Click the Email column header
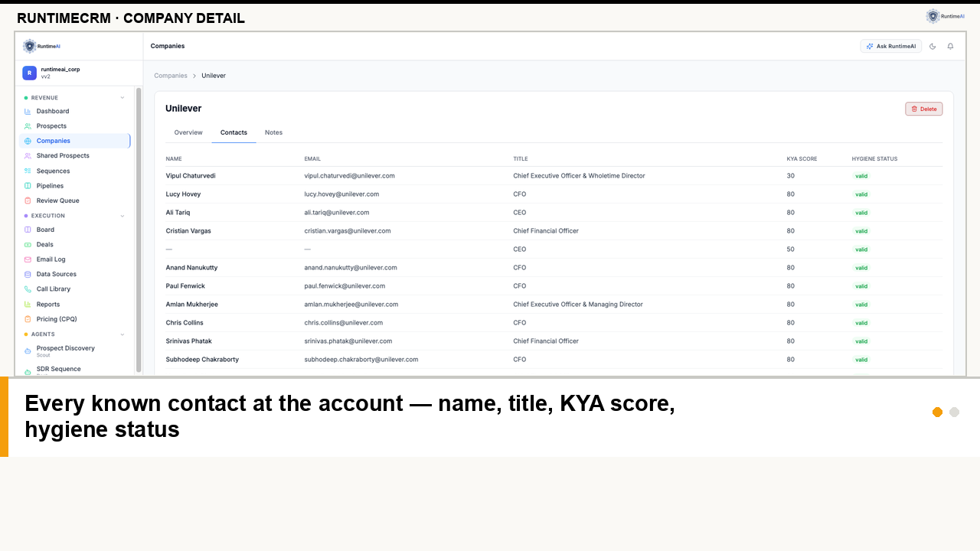The width and height of the screenshot is (980, 551). (312, 159)
